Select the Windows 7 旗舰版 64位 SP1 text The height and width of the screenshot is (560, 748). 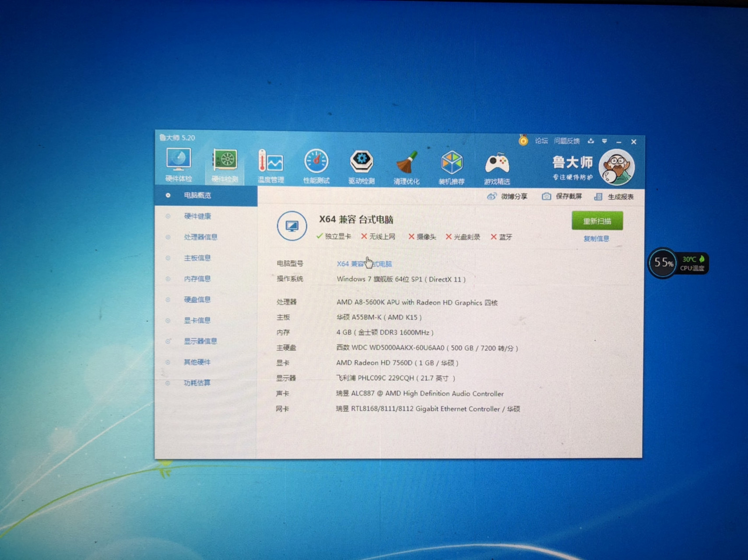click(x=401, y=279)
